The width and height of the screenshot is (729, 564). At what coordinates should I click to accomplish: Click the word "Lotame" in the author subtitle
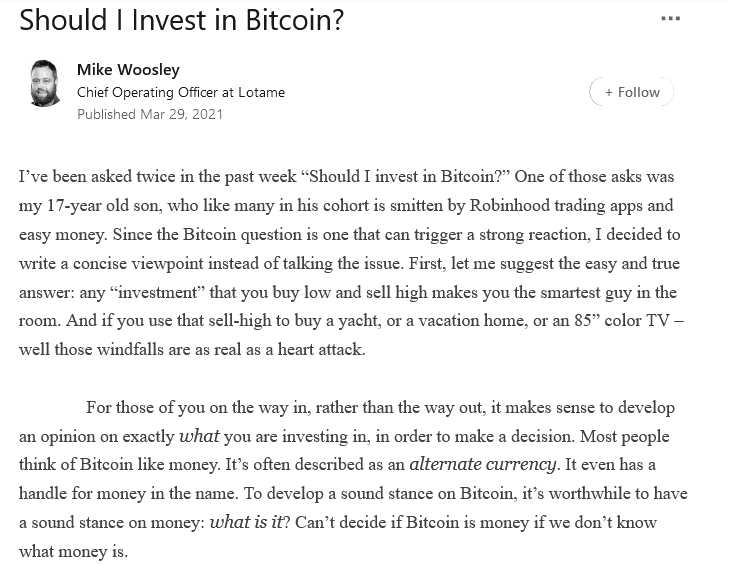click(261, 93)
